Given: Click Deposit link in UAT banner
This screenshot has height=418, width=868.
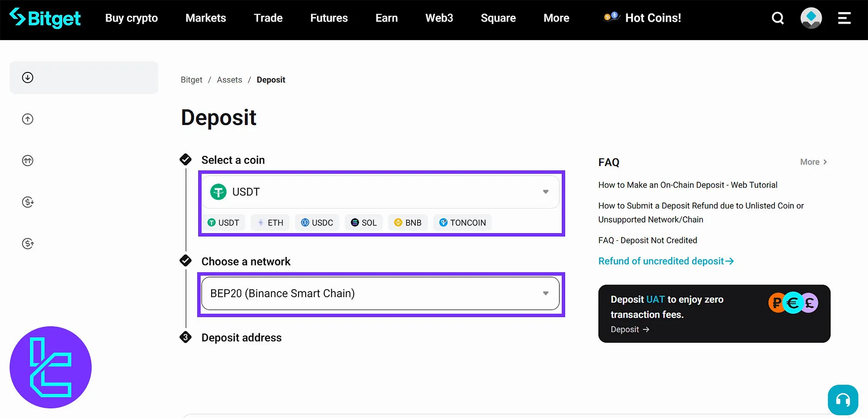Looking at the screenshot, I should pyautogui.click(x=630, y=330).
